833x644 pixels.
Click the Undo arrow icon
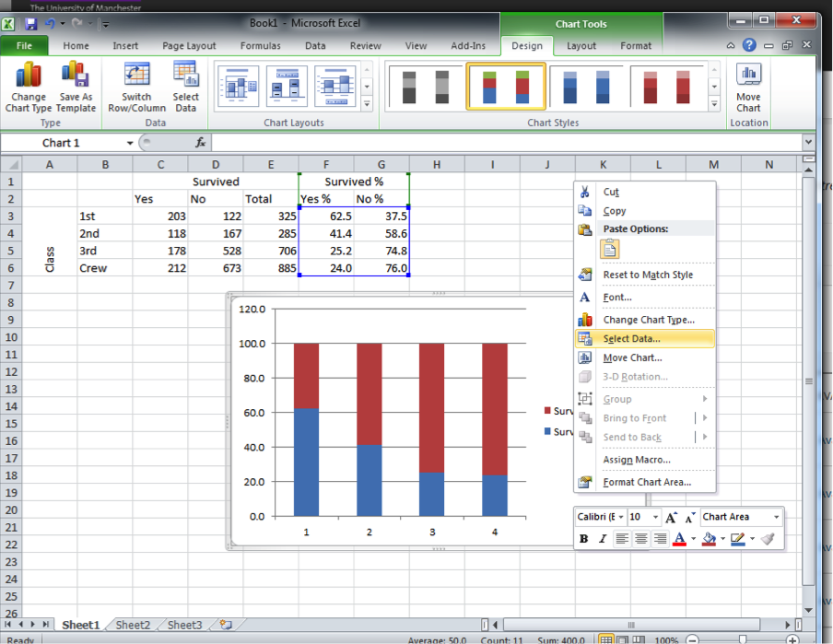click(x=50, y=23)
